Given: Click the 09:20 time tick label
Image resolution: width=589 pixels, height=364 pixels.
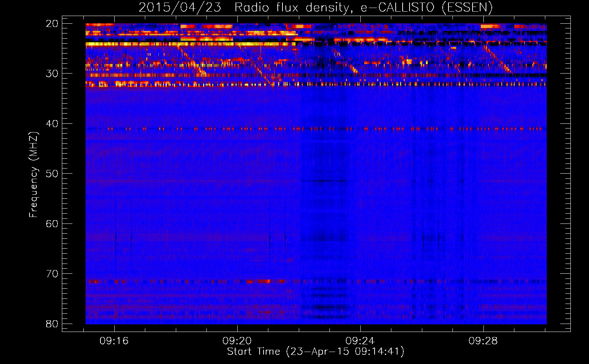Looking at the screenshot, I should tap(237, 341).
